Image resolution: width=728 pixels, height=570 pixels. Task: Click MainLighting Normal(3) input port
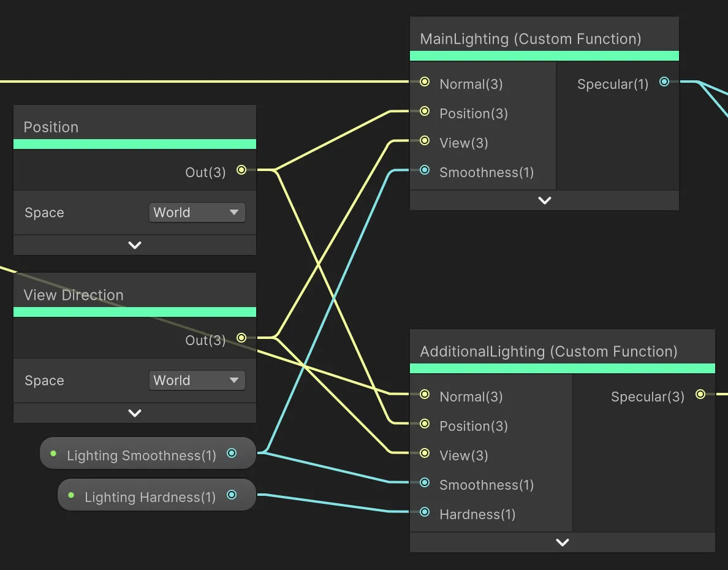424,82
